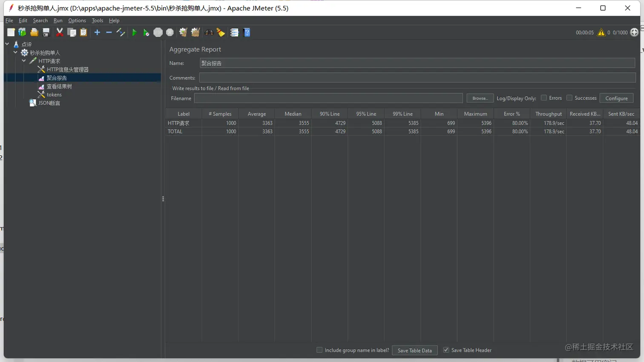Image resolution: width=644 pixels, height=362 pixels.
Task: Open the Function Helper list icon
Action: (235, 32)
